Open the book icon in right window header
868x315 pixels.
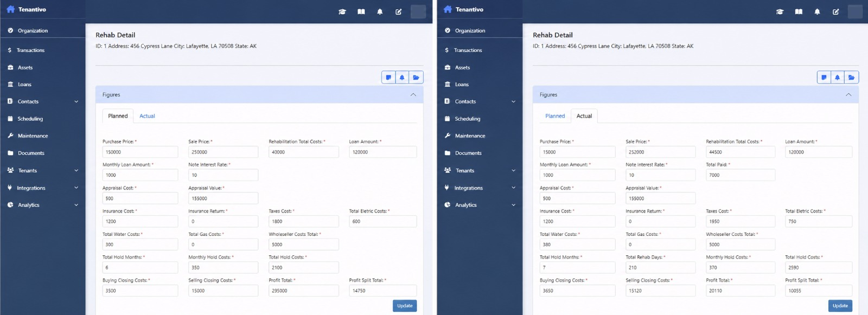(799, 11)
